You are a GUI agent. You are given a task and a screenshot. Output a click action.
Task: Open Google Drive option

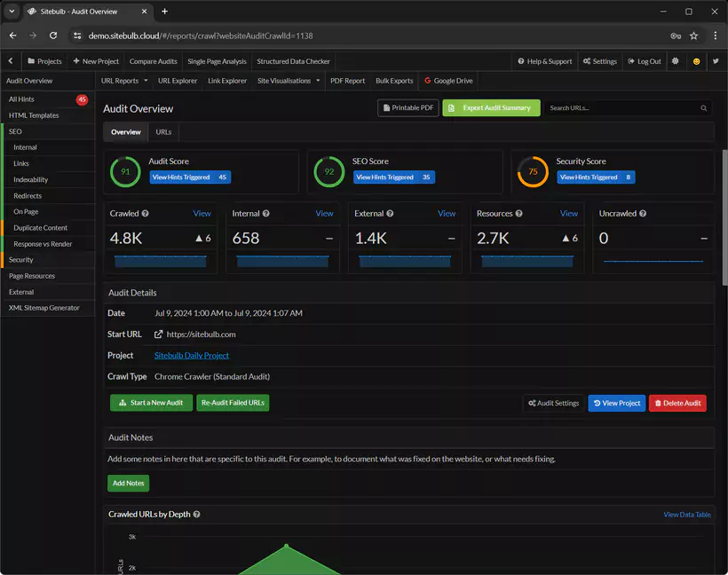(448, 81)
